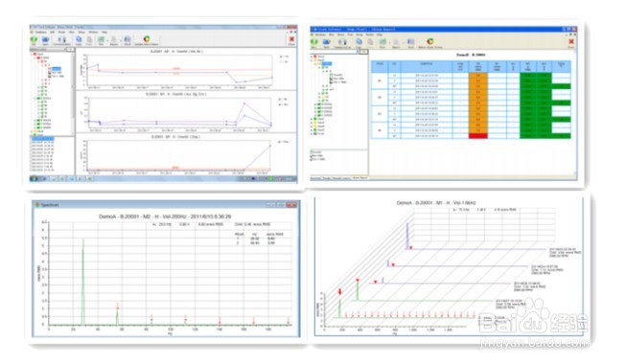Click Windows Start button in trend window taskbar
This screenshot has width=625, height=364.
tap(34, 179)
